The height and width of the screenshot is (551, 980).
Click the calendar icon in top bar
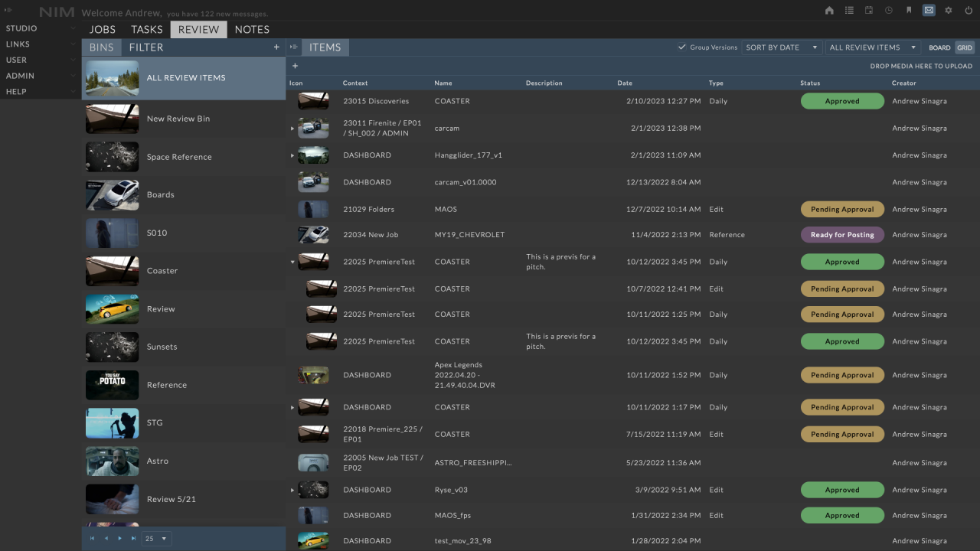click(x=869, y=11)
